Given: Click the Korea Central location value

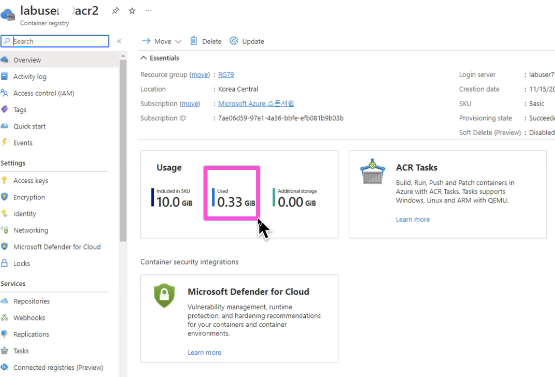Looking at the screenshot, I should (x=238, y=89).
